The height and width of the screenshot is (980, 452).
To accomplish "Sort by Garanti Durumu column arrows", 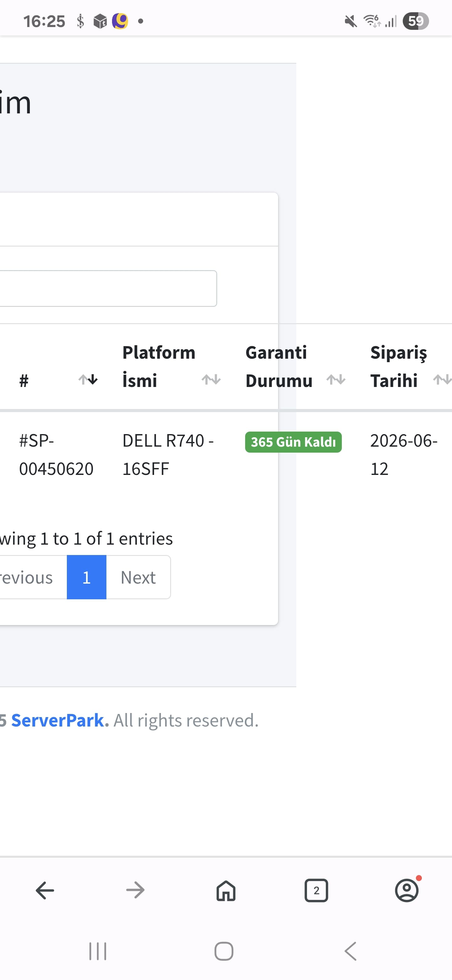I will (336, 379).
